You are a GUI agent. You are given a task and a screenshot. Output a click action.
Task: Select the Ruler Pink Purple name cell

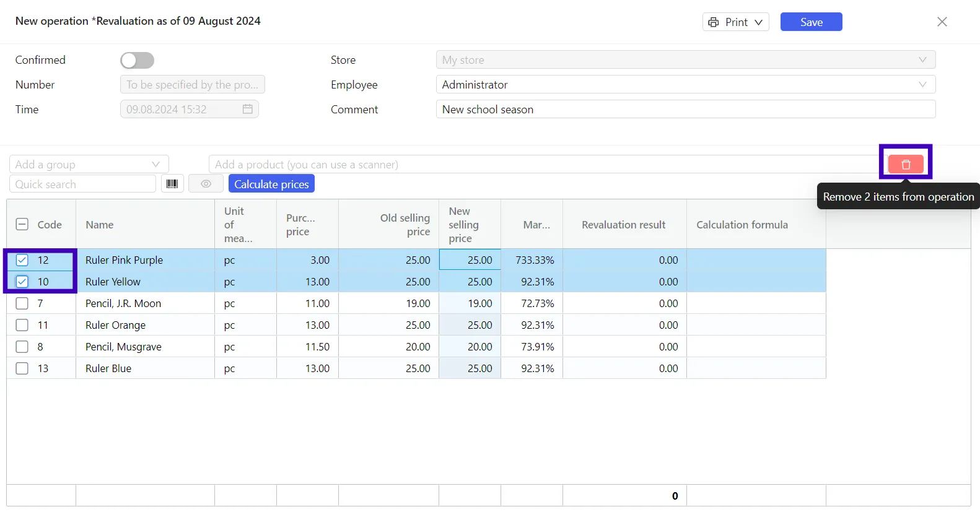145,260
